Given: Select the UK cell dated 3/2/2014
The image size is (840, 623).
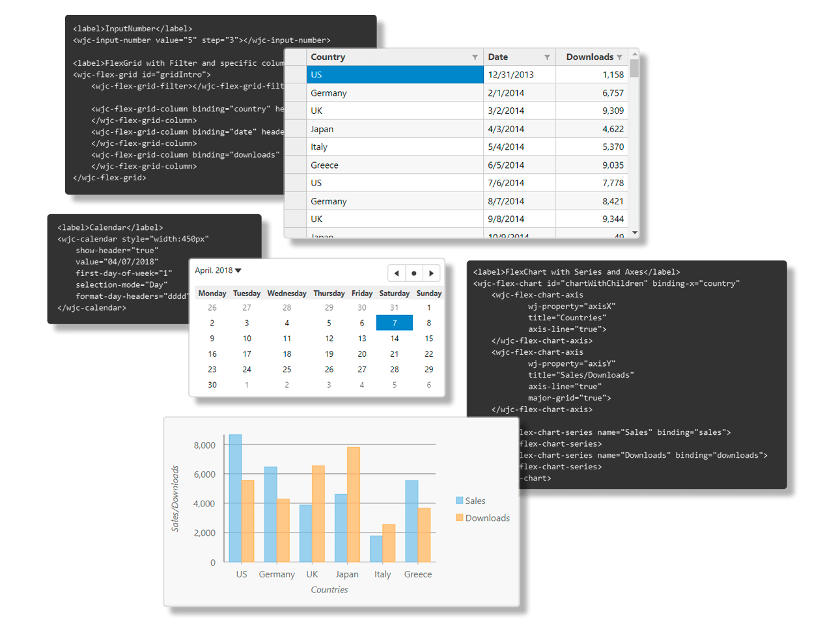Looking at the screenshot, I should [x=395, y=111].
